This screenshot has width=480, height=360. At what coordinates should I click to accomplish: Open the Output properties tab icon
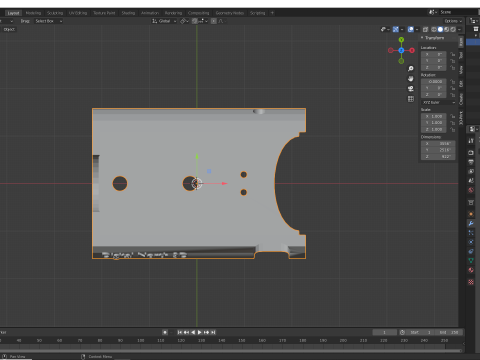[x=471, y=162]
